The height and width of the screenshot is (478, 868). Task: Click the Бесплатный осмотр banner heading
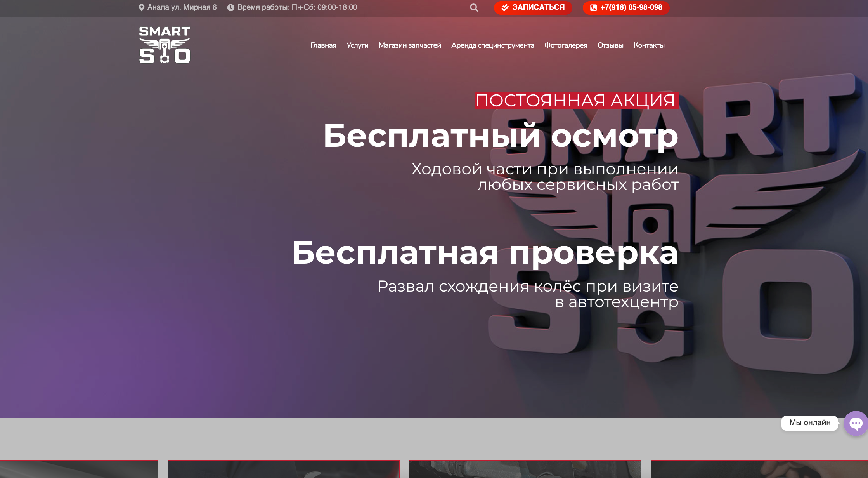501,136
